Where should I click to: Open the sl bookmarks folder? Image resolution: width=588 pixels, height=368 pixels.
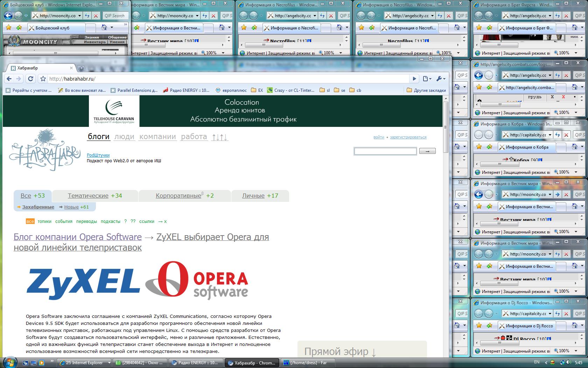pyautogui.click(x=325, y=90)
